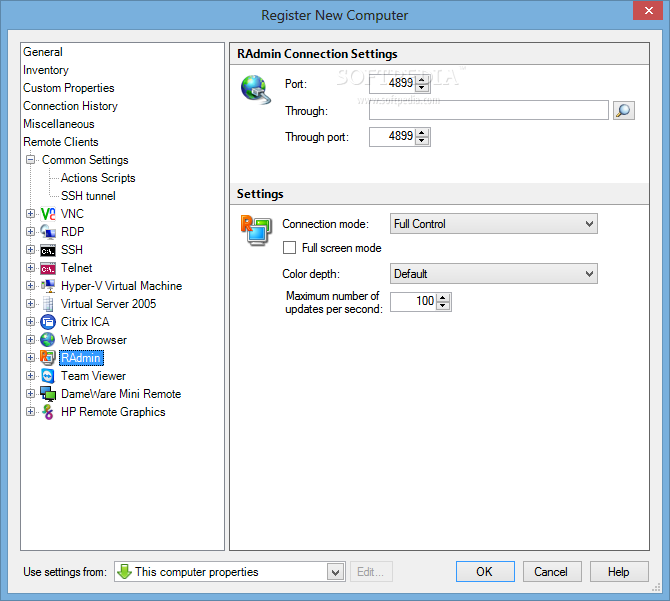Click the Cancel button
The height and width of the screenshot is (601, 670).
552,572
